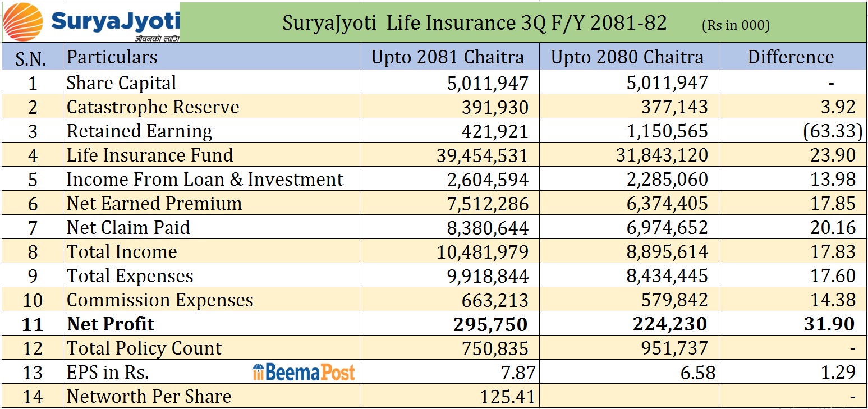Select the Commission Expenses label
This screenshot has height=409, width=868.
[x=160, y=300]
